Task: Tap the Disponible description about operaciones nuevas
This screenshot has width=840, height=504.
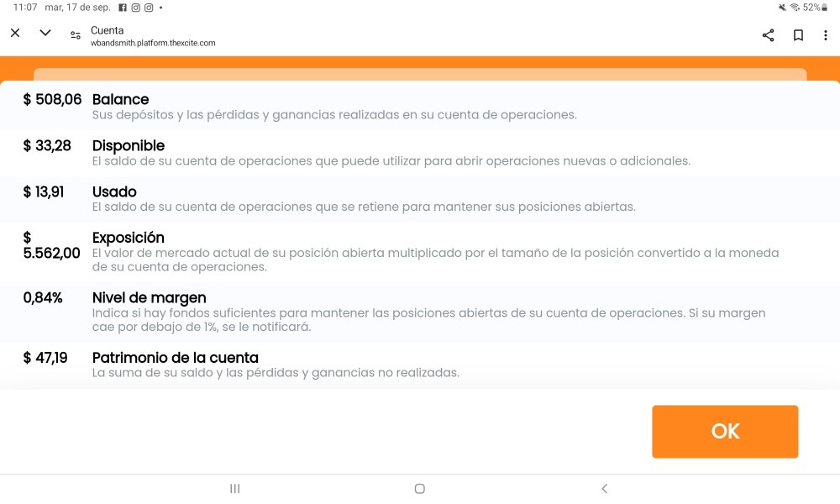Action: [x=391, y=160]
